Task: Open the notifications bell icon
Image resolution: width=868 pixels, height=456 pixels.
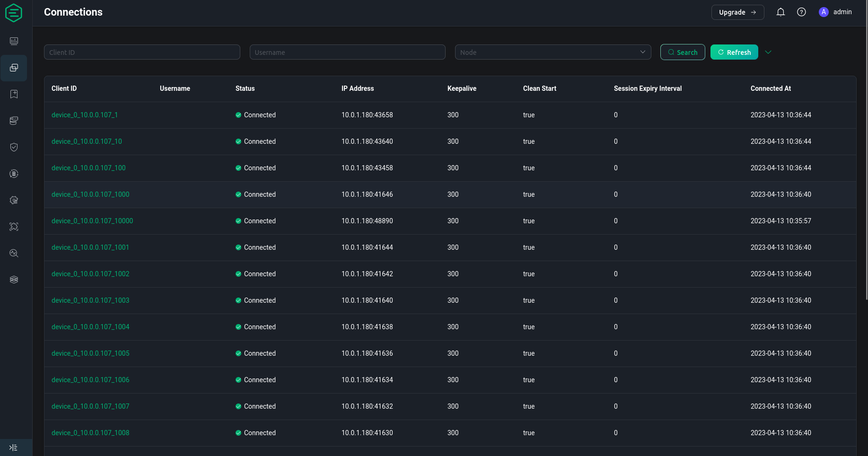Action: coord(780,12)
